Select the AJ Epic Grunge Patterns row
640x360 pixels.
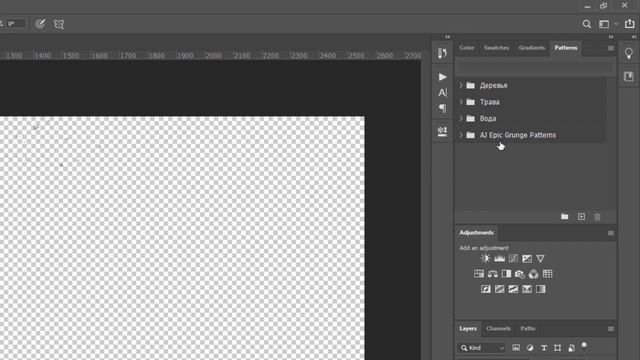[x=531, y=135]
